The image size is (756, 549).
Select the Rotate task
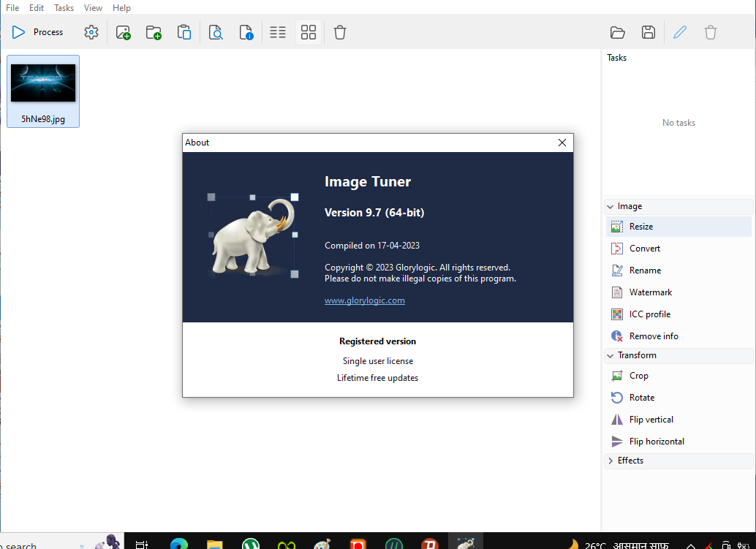[678, 398]
